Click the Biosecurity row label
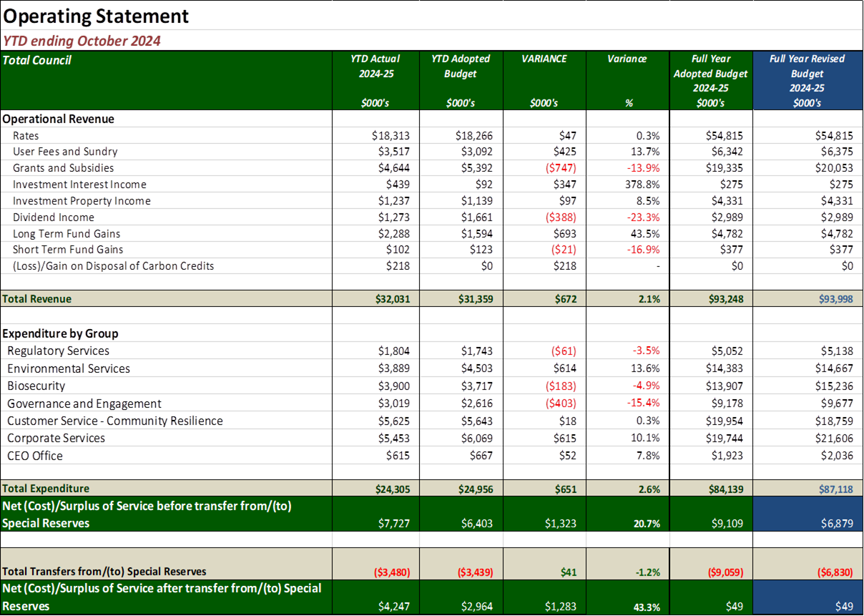Image resolution: width=864 pixels, height=616 pixels. (x=36, y=386)
